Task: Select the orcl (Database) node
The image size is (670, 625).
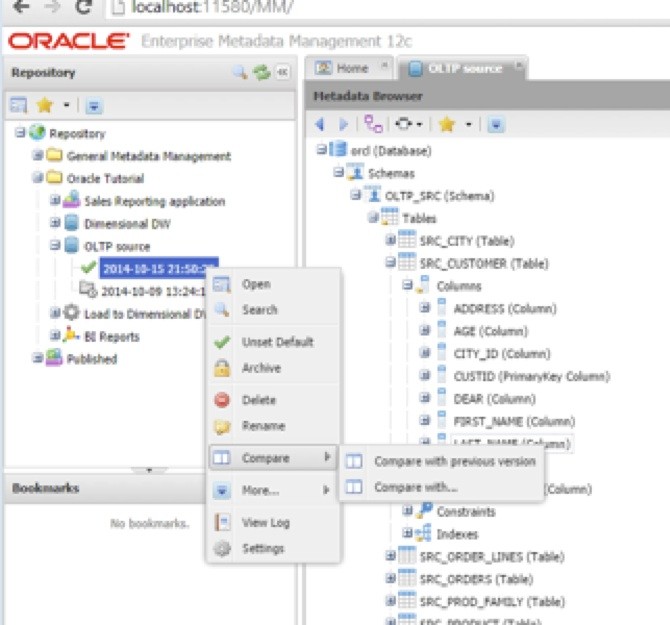Action: pos(391,151)
